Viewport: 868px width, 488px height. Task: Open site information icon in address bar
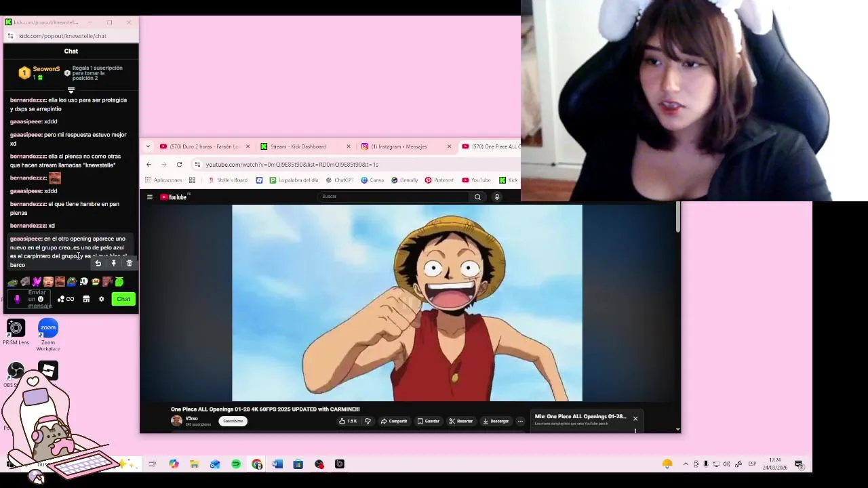[197, 165]
